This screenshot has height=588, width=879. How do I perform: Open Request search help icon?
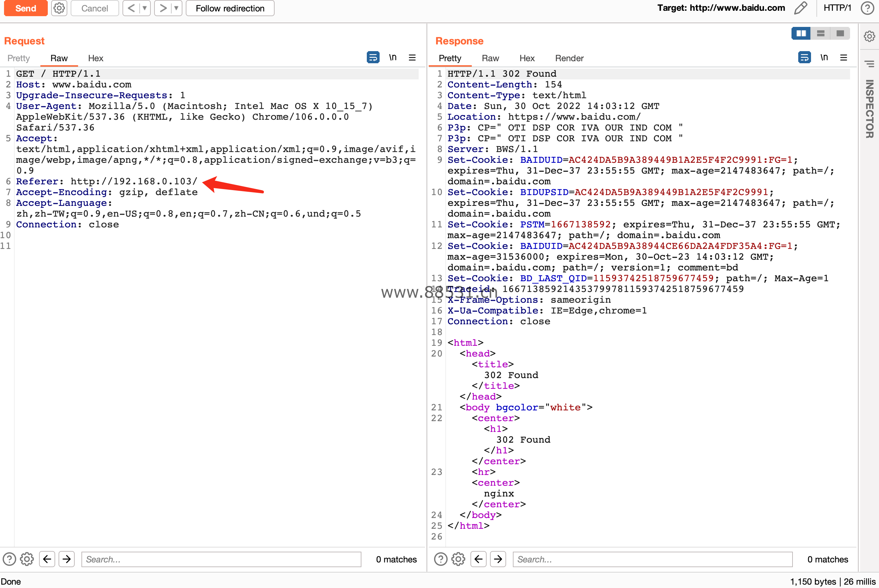9,559
